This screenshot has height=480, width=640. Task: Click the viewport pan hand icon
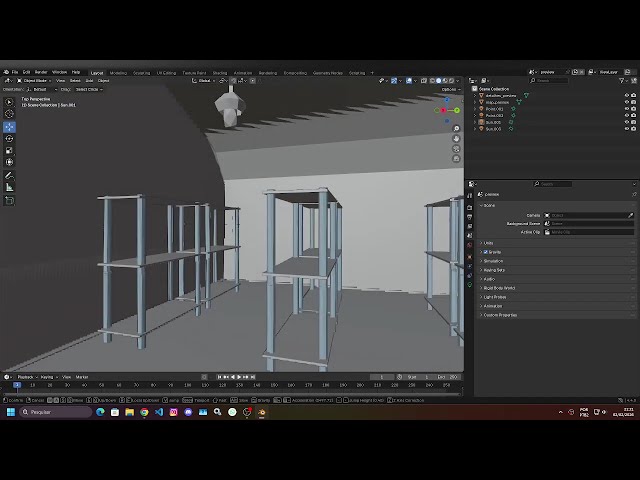pos(456,139)
